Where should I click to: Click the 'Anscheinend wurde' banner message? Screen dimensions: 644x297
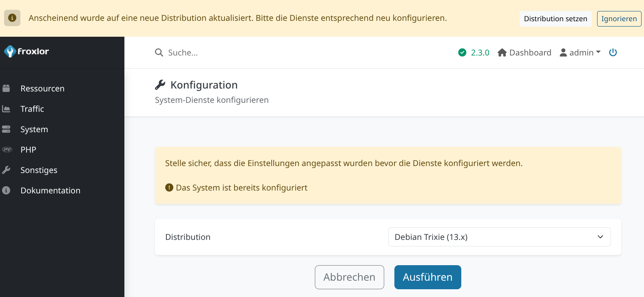[x=238, y=18]
